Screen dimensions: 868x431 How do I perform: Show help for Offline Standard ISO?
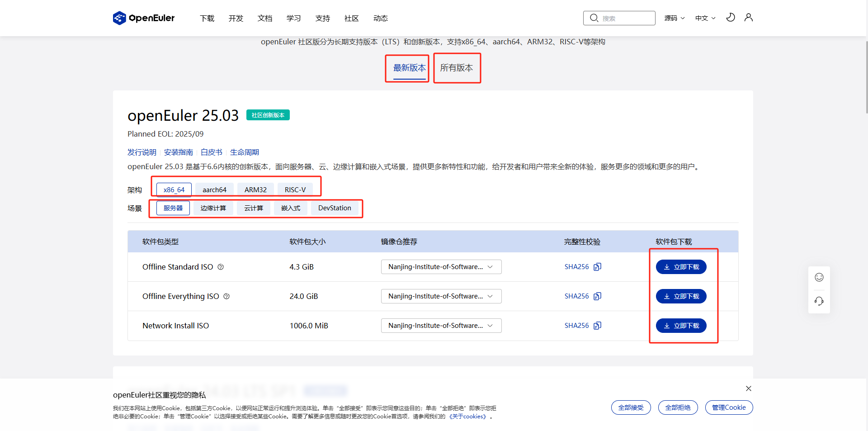(221, 267)
